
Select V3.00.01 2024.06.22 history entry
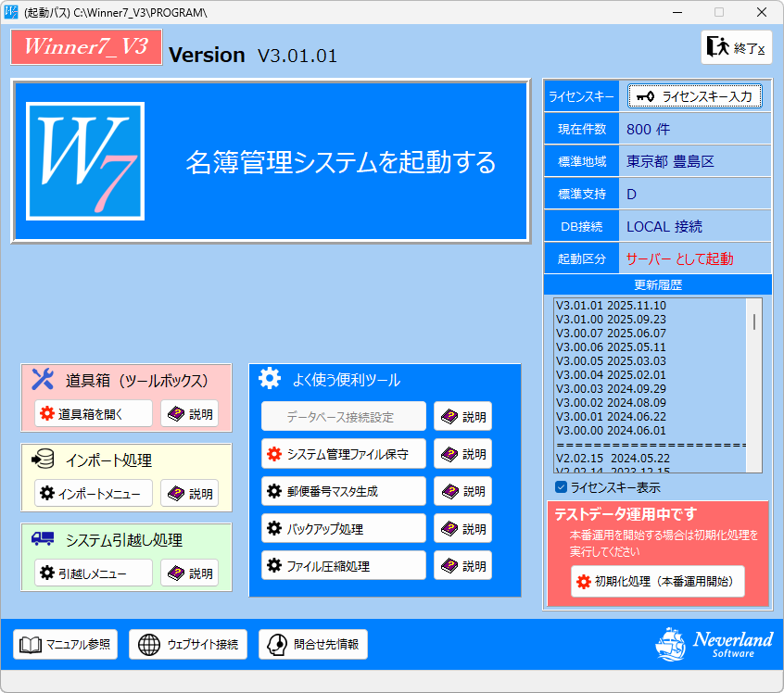point(611,417)
